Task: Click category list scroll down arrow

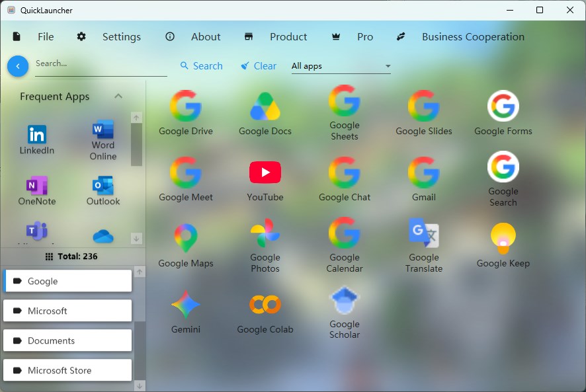Action: click(x=140, y=385)
